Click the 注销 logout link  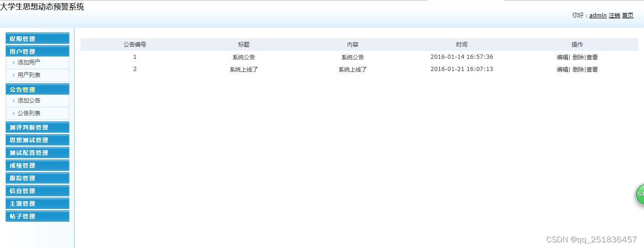pos(614,15)
